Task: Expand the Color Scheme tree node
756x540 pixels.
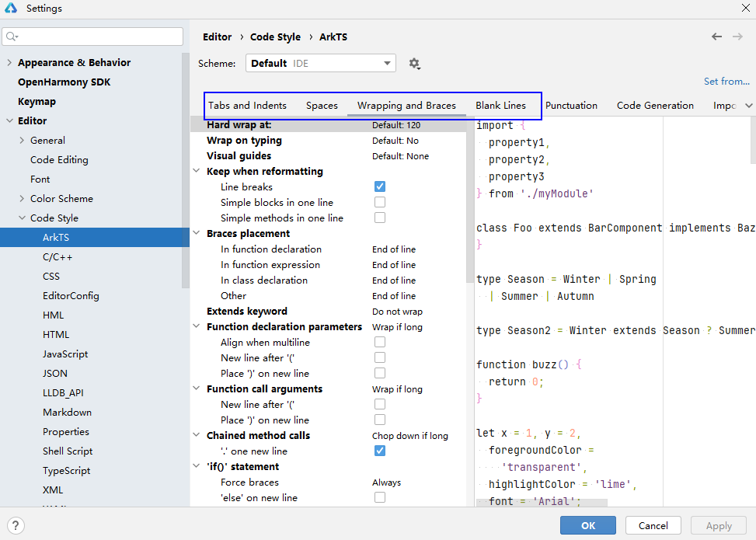Action: (x=22, y=199)
